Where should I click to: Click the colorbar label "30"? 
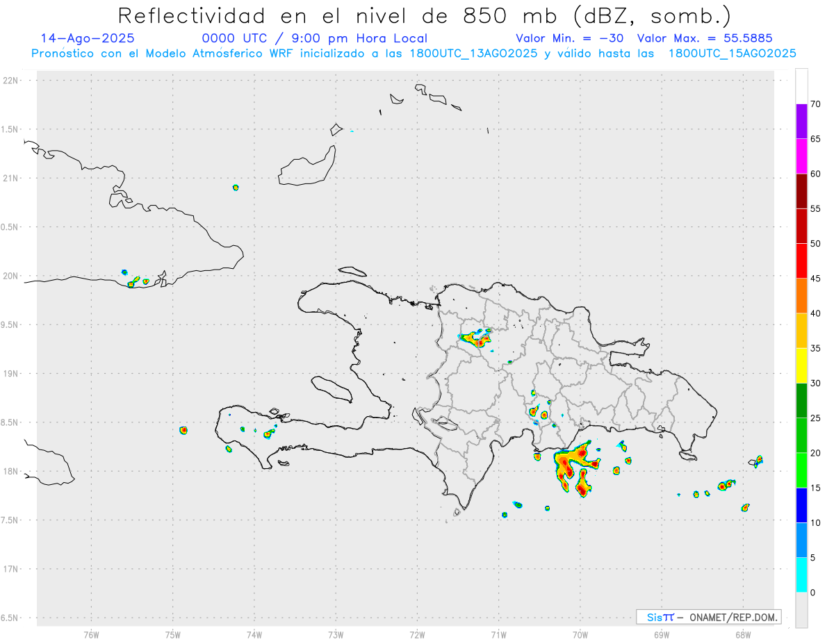tap(815, 383)
